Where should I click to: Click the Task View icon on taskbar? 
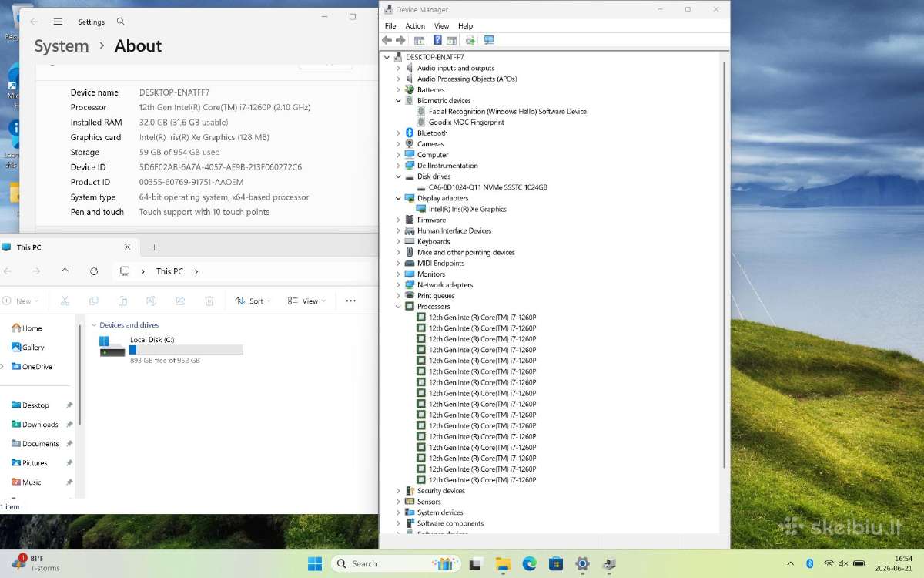click(476, 563)
